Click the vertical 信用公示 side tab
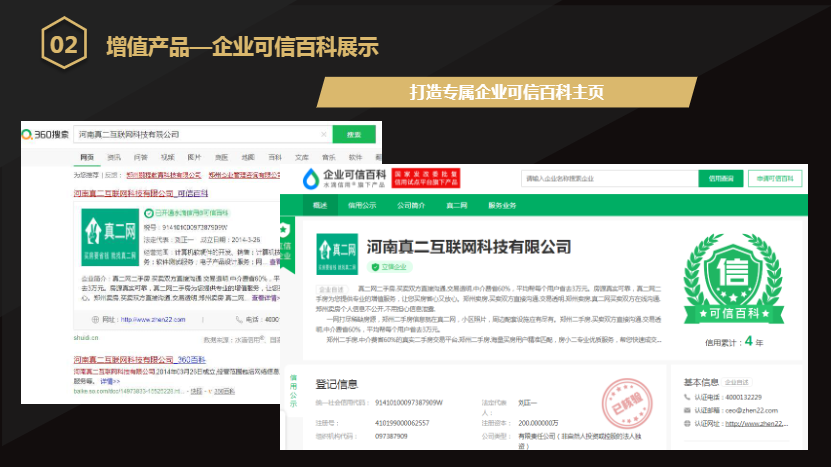The width and height of the screenshot is (831, 467). click(x=293, y=391)
